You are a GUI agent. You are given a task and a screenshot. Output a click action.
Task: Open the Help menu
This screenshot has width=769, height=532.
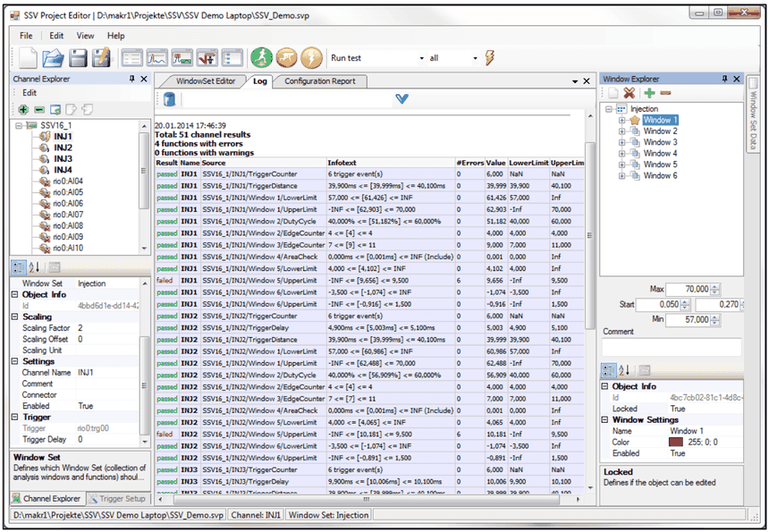coord(116,35)
